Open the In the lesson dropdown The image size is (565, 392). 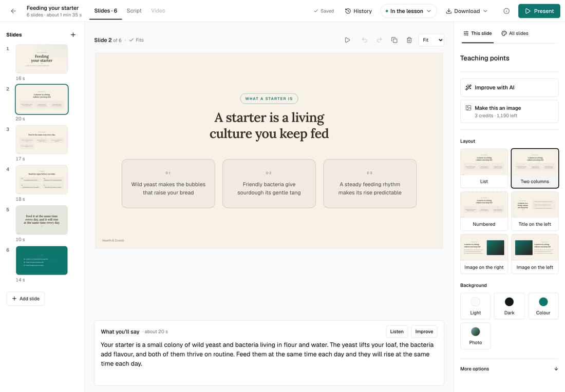pyautogui.click(x=408, y=11)
